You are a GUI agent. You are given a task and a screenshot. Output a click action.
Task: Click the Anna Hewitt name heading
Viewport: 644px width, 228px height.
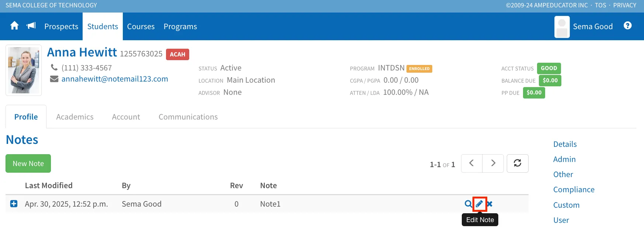pyautogui.click(x=82, y=52)
